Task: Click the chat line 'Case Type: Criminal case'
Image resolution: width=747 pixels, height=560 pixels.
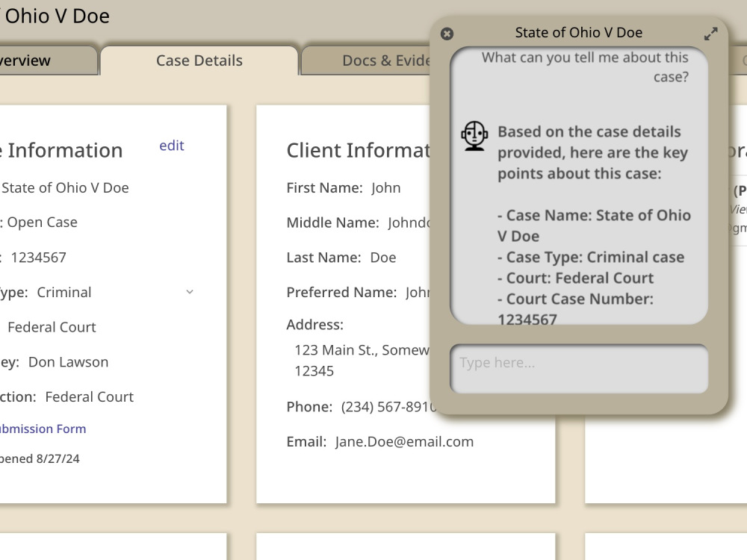Action: (591, 257)
